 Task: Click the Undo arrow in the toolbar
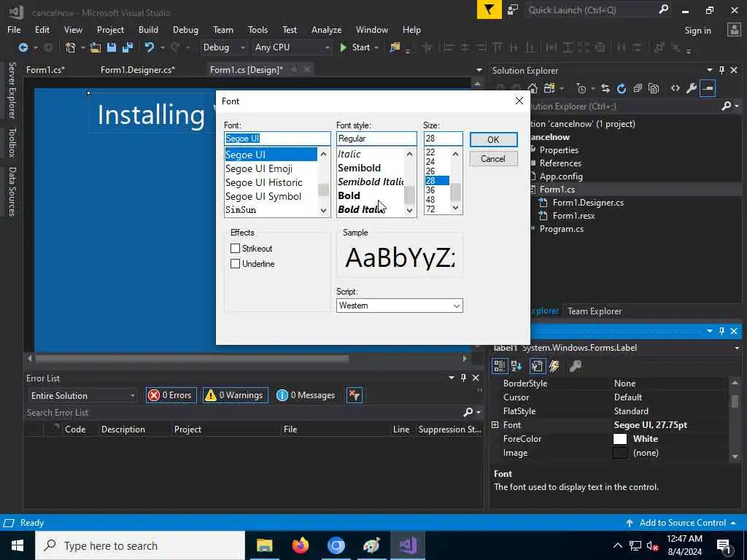150,47
